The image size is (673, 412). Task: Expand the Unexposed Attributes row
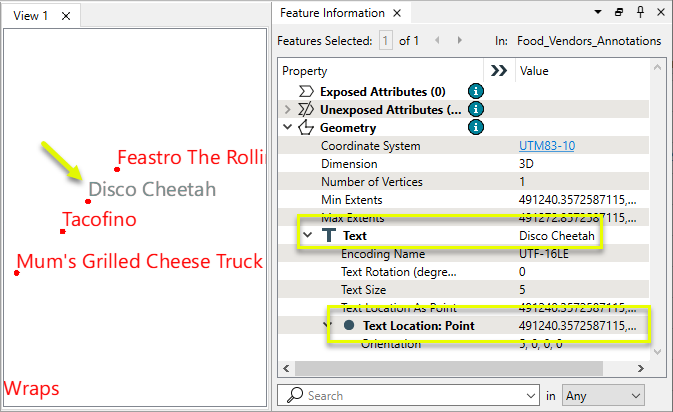(288, 109)
